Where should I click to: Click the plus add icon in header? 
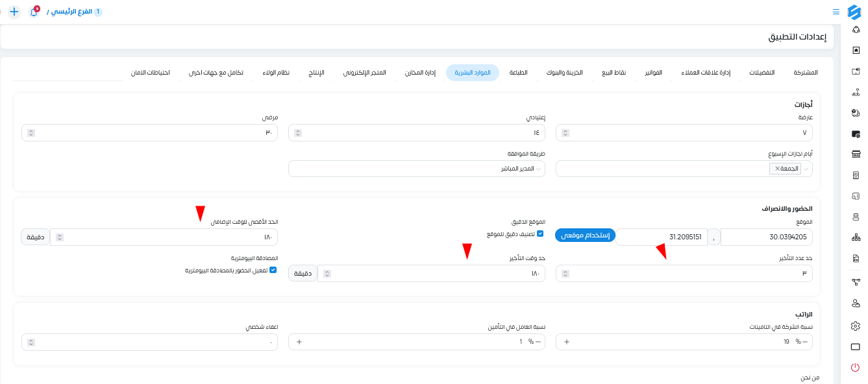coord(14,12)
